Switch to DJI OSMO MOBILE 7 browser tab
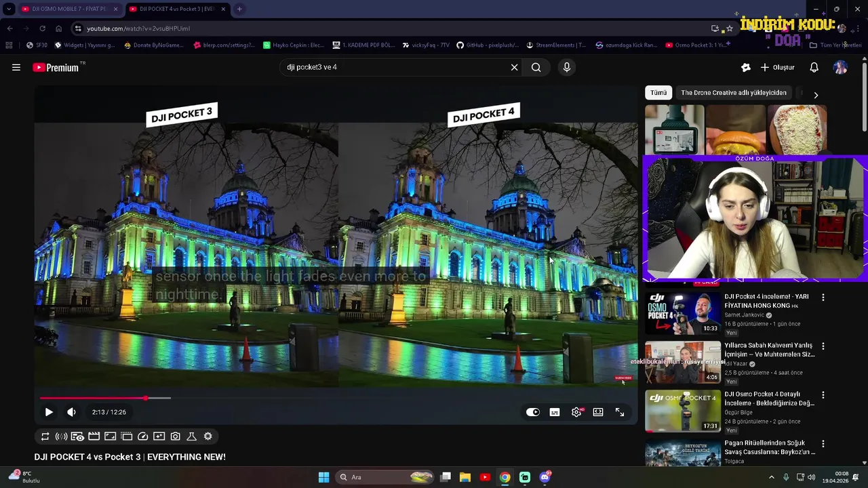 pos(64,9)
